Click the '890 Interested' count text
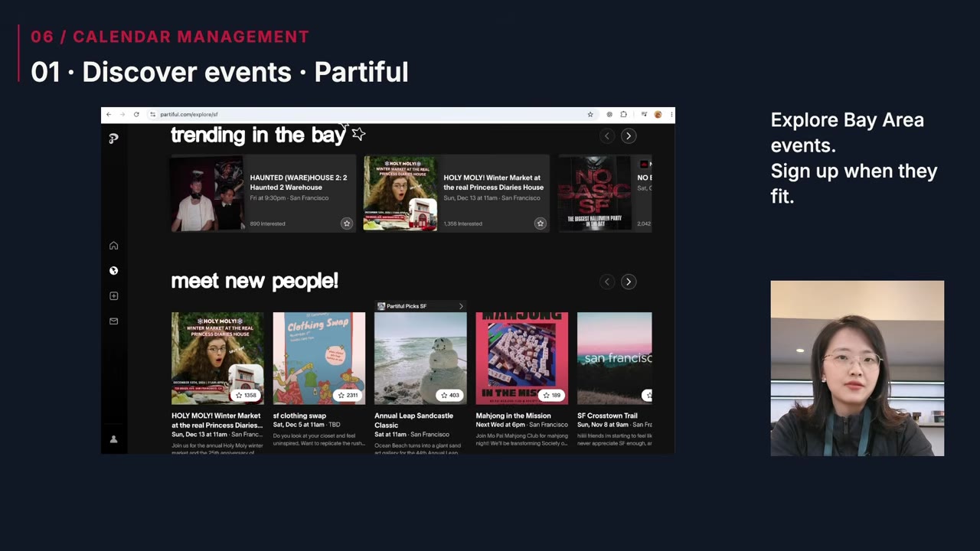The width and height of the screenshot is (980, 551). pyautogui.click(x=267, y=224)
